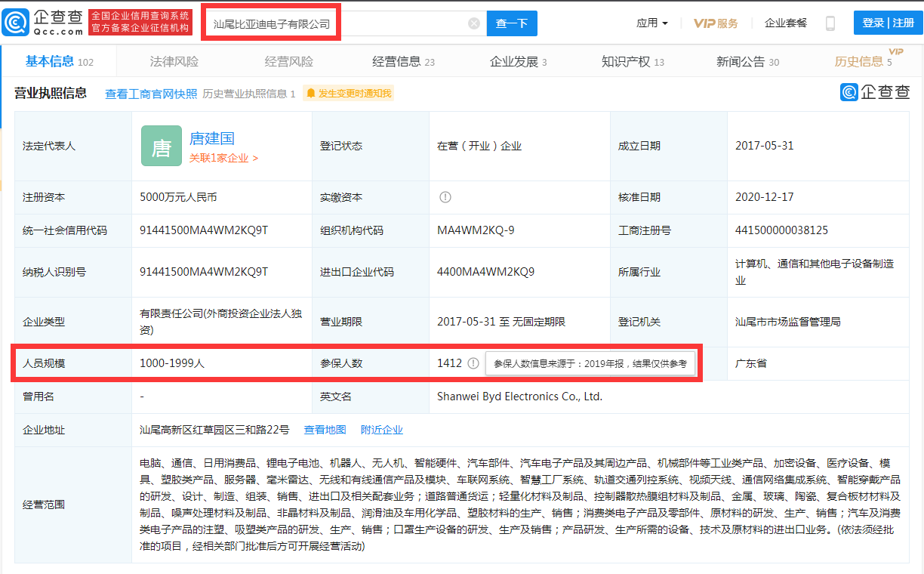Switch to the 经营风险 tab

click(289, 62)
